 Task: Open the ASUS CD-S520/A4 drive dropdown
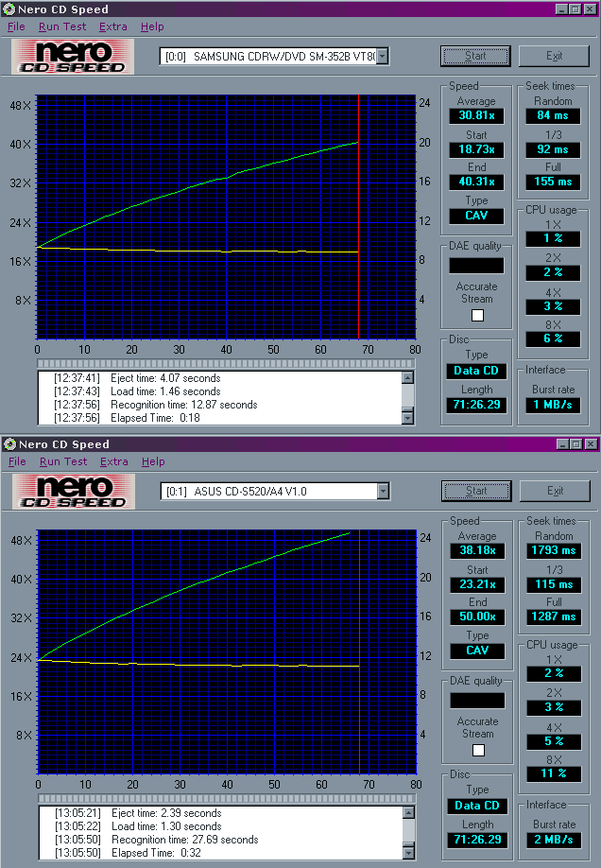point(383,491)
